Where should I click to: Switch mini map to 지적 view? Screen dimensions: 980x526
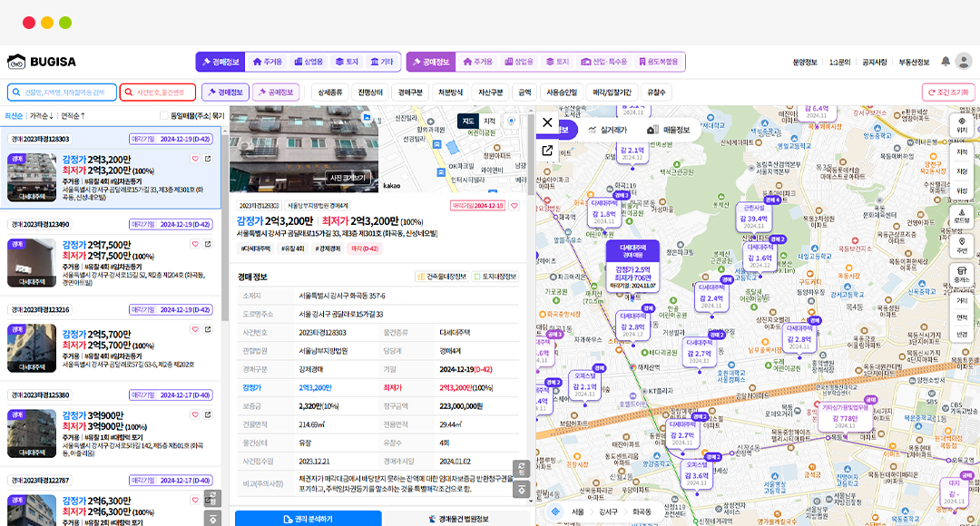pos(489,121)
